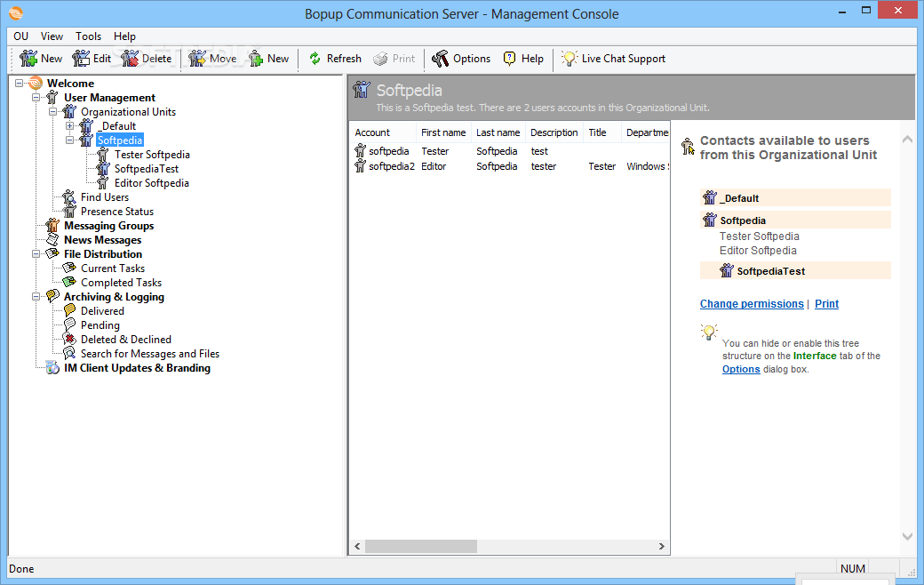Open IM Client Updates & Branding
924x585 pixels.
(x=137, y=368)
